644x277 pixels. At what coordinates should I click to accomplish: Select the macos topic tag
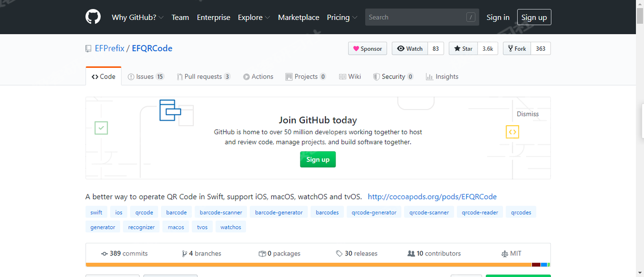[176, 227]
